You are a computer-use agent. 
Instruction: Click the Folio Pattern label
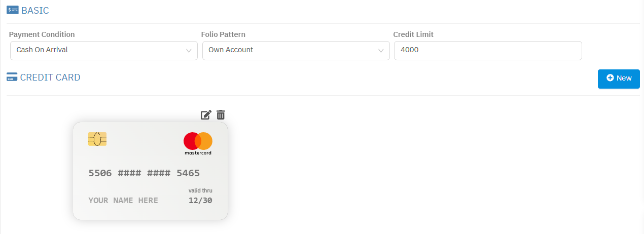point(223,34)
